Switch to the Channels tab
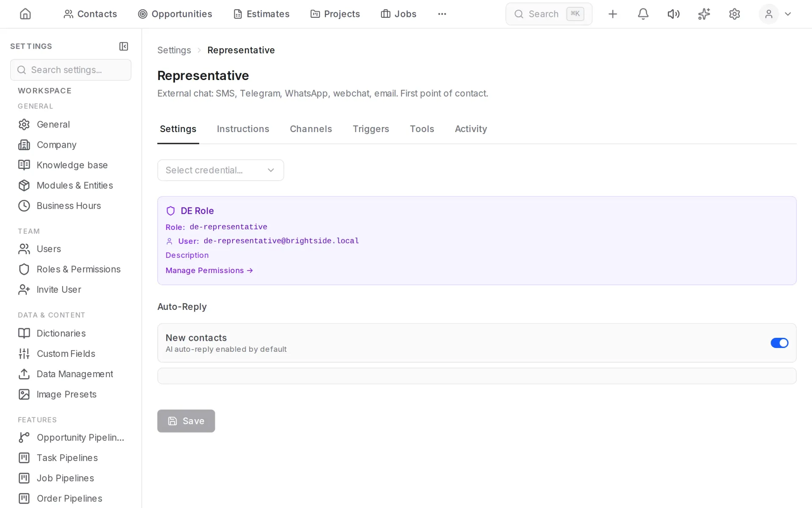The width and height of the screenshot is (812, 508). tap(311, 129)
